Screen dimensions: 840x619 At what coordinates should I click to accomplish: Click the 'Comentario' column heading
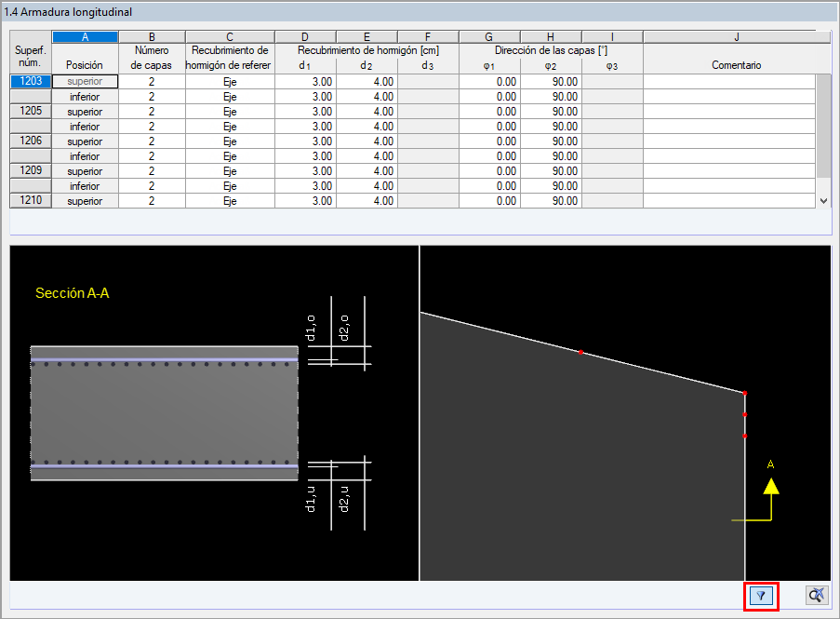click(736, 65)
